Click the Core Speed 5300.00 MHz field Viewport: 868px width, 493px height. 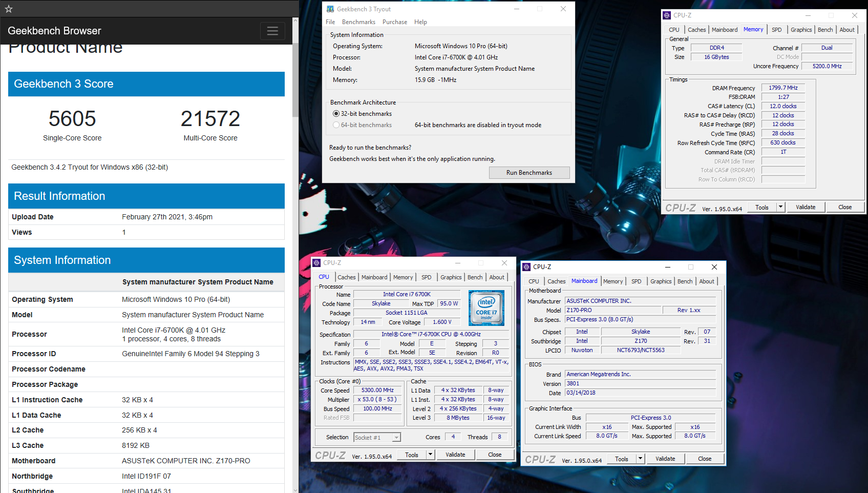[377, 390]
